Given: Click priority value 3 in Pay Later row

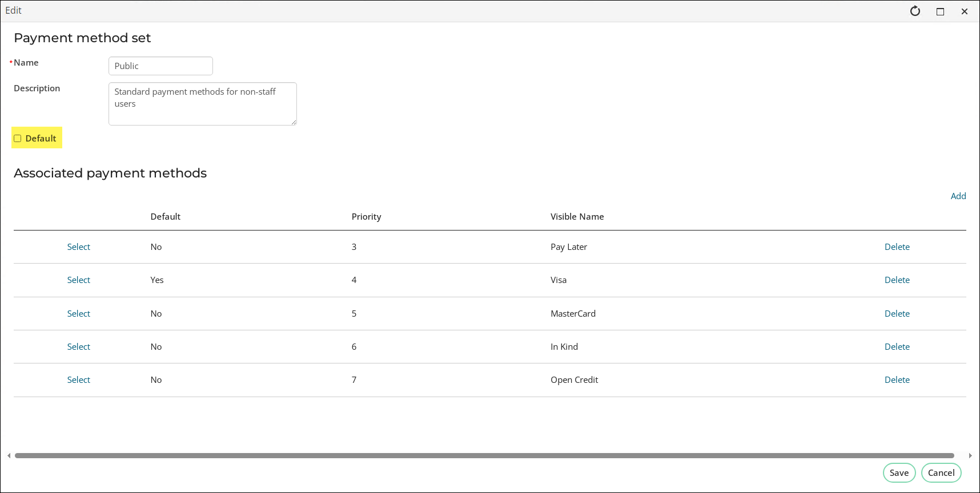Looking at the screenshot, I should (x=354, y=246).
